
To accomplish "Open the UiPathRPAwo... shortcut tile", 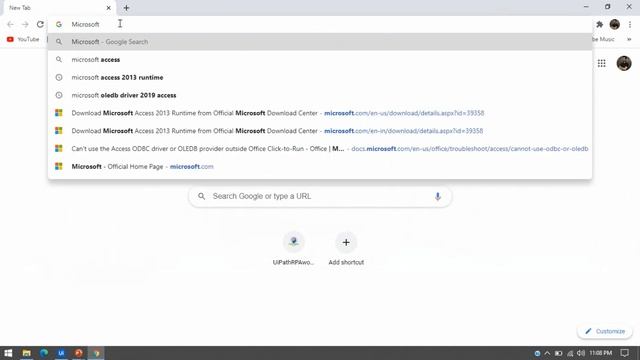I will pyautogui.click(x=293, y=249).
